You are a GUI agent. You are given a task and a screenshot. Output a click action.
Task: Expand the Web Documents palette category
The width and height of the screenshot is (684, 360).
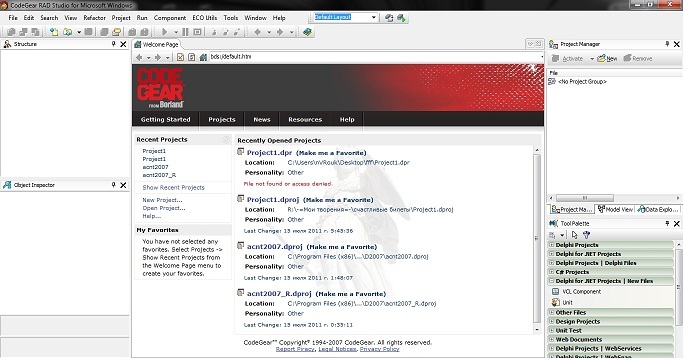pyautogui.click(x=551, y=339)
